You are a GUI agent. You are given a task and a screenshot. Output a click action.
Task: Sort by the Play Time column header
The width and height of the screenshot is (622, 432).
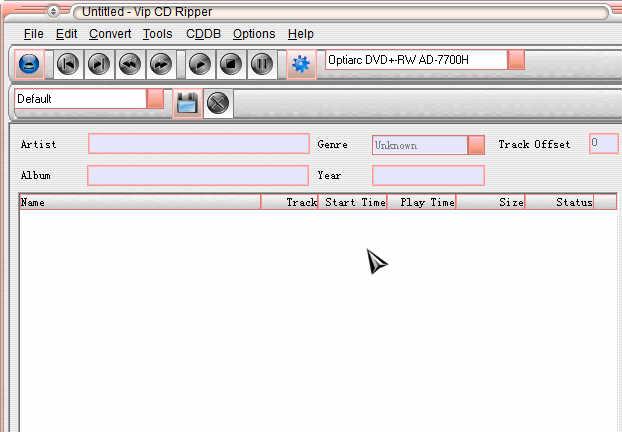[422, 202]
